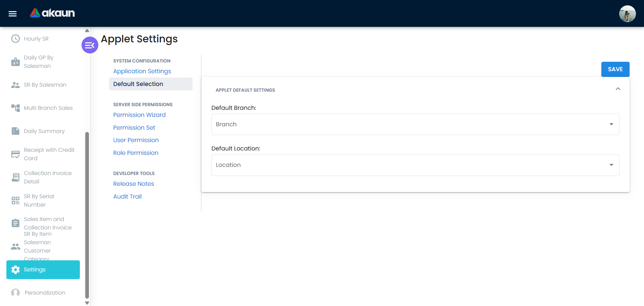Switch to Application Settings section
The width and height of the screenshot is (644, 306).
(142, 71)
